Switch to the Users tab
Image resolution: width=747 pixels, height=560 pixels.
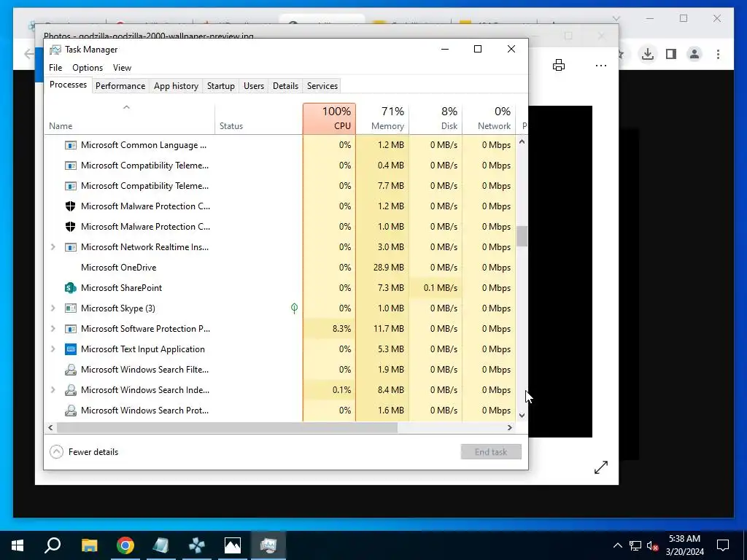coord(253,86)
